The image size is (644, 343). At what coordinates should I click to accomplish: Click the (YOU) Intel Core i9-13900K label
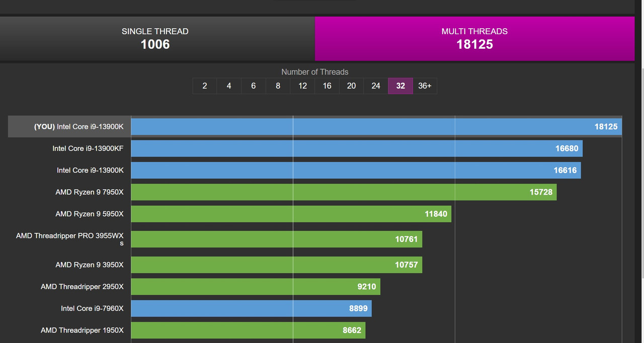coord(78,127)
